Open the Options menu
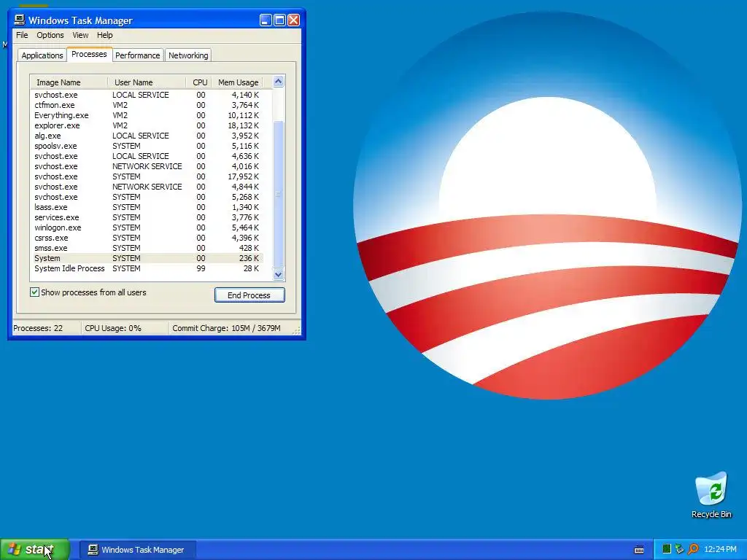 click(x=50, y=35)
